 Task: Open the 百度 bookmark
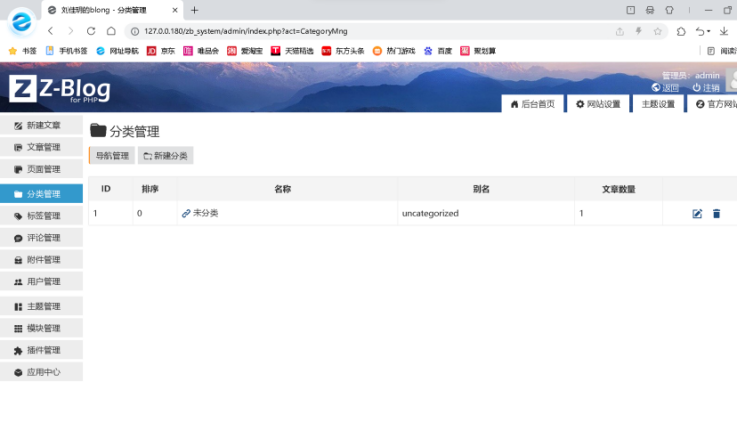coord(438,51)
